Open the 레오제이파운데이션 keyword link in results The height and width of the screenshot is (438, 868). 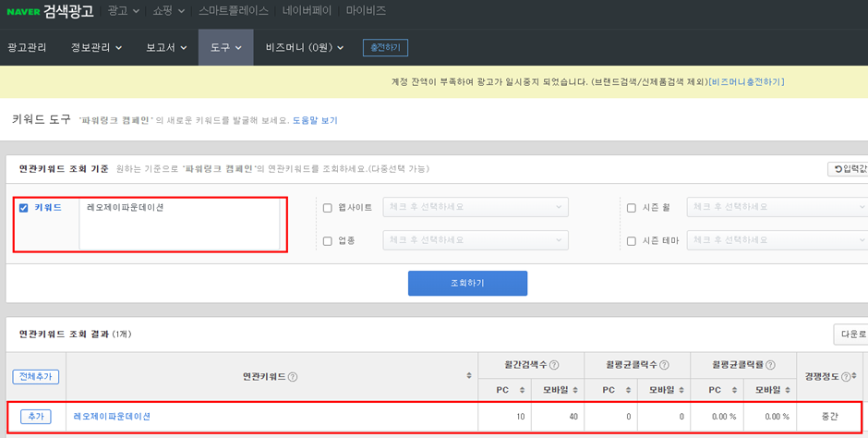click(x=112, y=417)
